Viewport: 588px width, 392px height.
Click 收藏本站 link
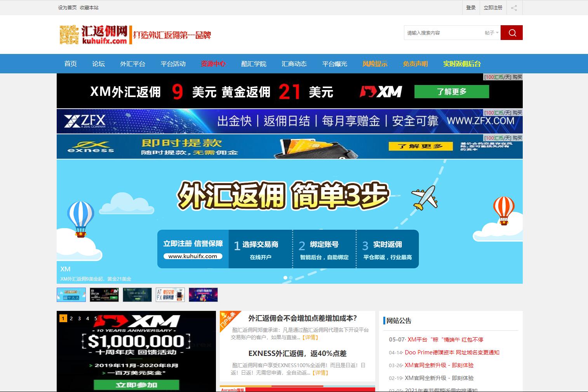[89, 8]
